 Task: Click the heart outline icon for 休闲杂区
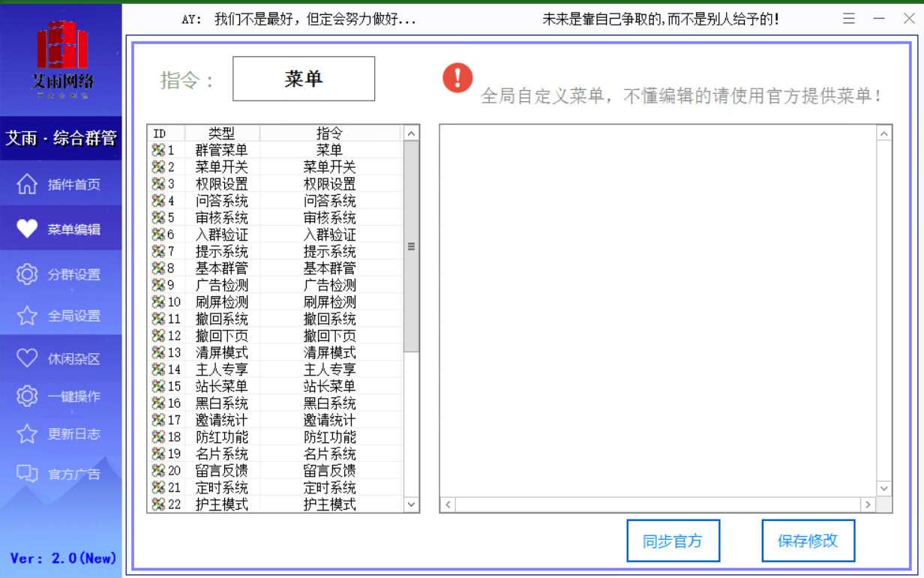tap(27, 358)
